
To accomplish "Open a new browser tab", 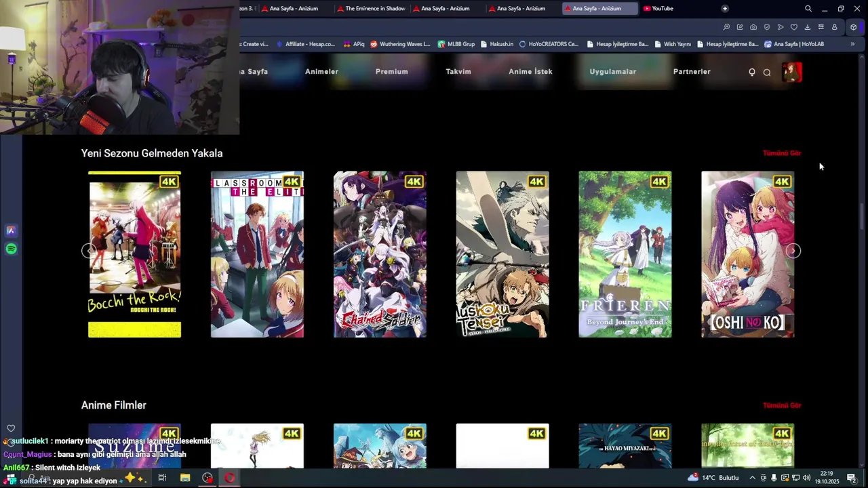I will tap(724, 9).
